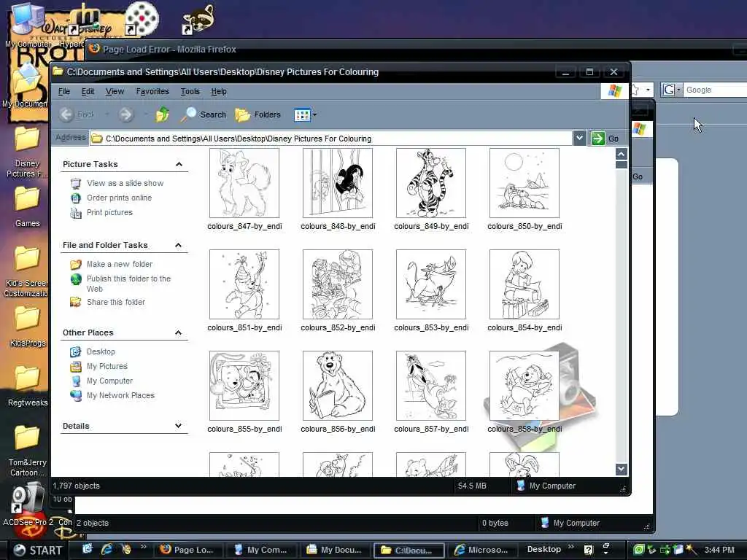Open Tom&Jerry Cartoon desktop folder
The width and height of the screenshot is (747, 560).
point(27,451)
